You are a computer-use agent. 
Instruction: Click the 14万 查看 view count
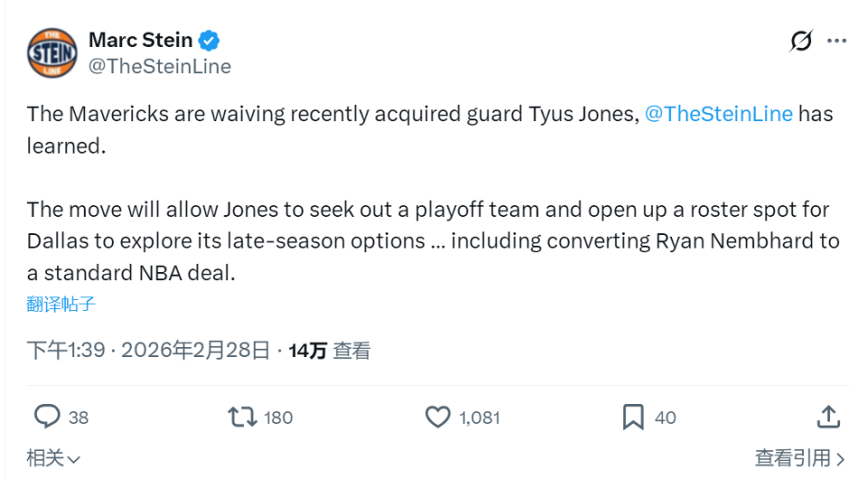coord(329,351)
